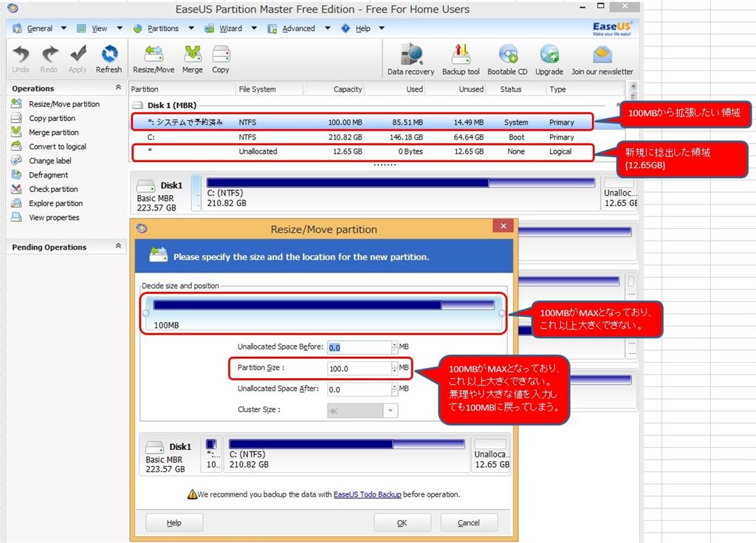Sort by Capacity column header

tap(347, 89)
